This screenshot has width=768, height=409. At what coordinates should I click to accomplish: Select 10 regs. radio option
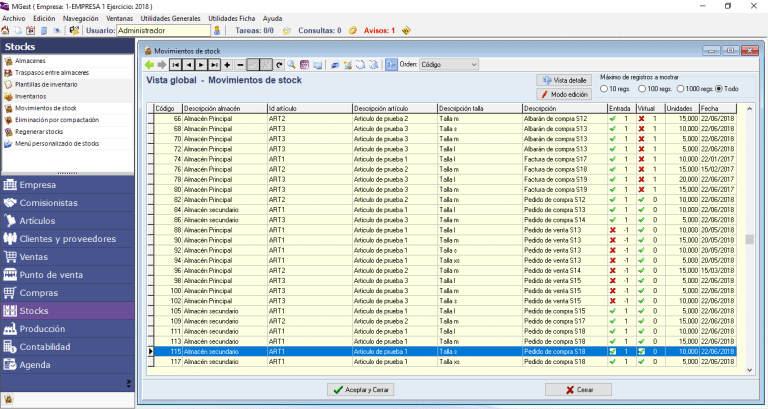[604, 89]
